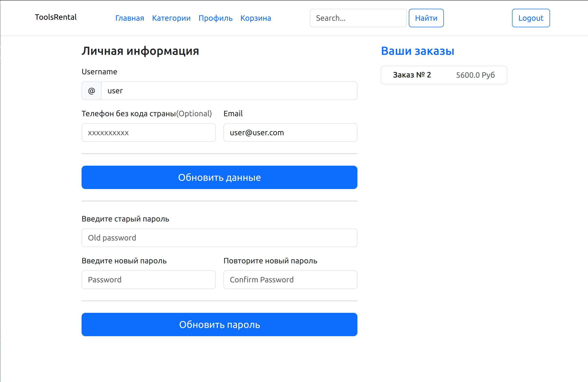Viewport: 588px width, 382px height.
Task: Open the Корзина cart page
Action: [x=255, y=18]
